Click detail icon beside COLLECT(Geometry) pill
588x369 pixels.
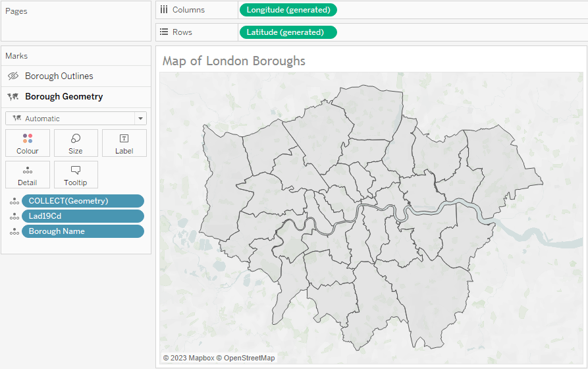pos(14,202)
